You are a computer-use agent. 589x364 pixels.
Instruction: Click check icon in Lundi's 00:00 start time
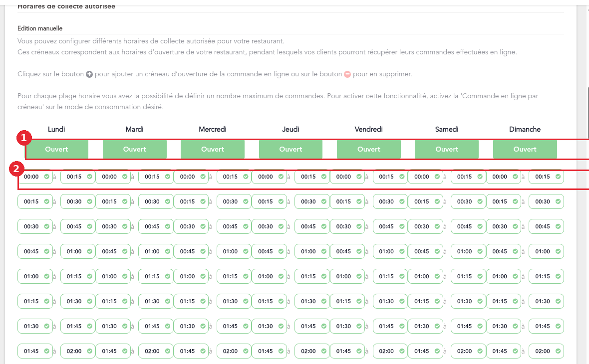coord(46,177)
